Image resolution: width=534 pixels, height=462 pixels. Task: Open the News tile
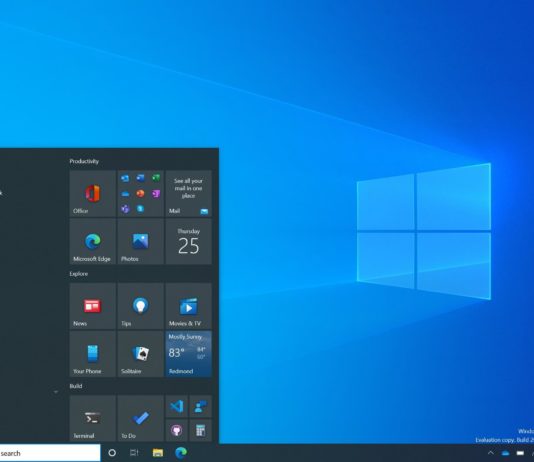(x=93, y=306)
